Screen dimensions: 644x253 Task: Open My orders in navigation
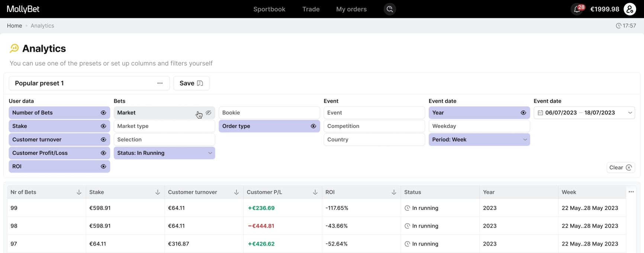click(x=351, y=9)
